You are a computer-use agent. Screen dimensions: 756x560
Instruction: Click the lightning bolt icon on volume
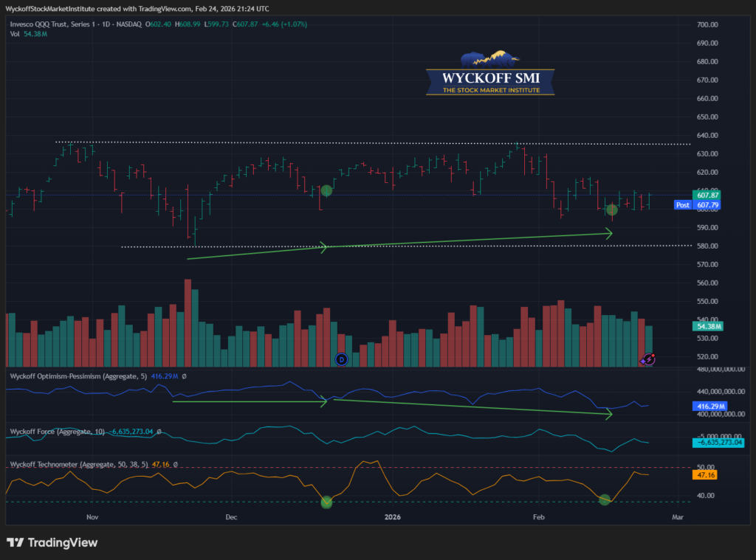647,359
